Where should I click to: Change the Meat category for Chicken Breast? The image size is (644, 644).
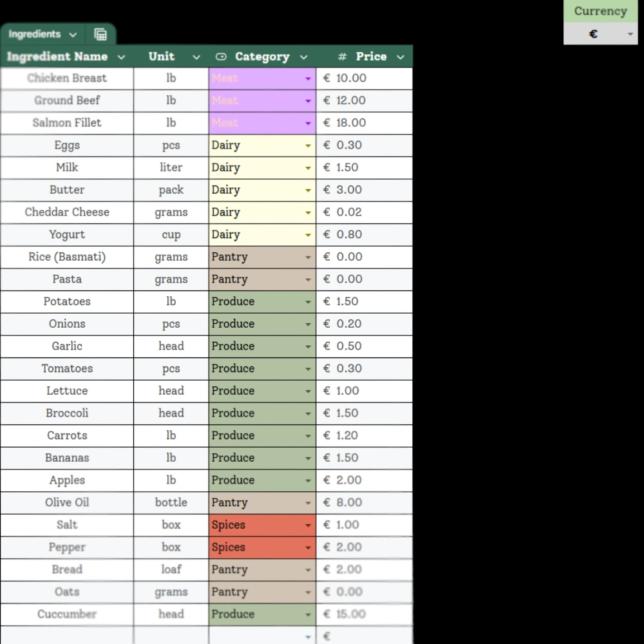(x=307, y=78)
